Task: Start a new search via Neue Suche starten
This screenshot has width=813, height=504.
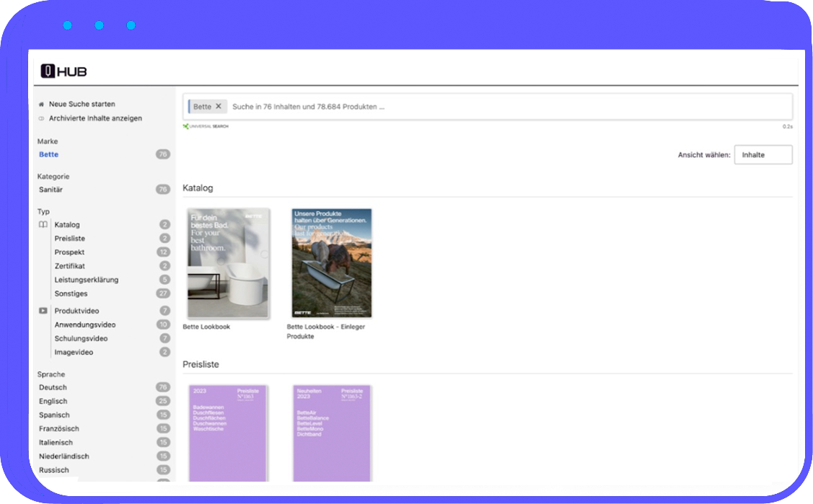Action: tap(82, 105)
